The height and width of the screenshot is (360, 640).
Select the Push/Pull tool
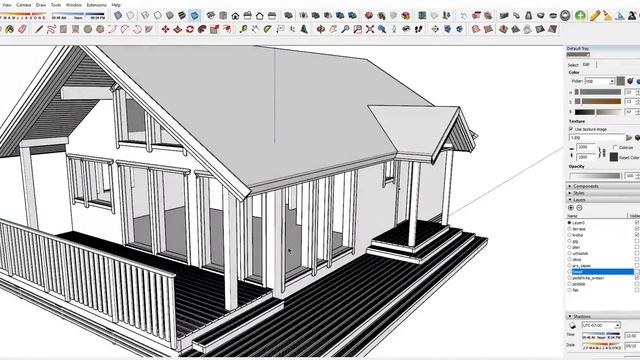(178, 29)
